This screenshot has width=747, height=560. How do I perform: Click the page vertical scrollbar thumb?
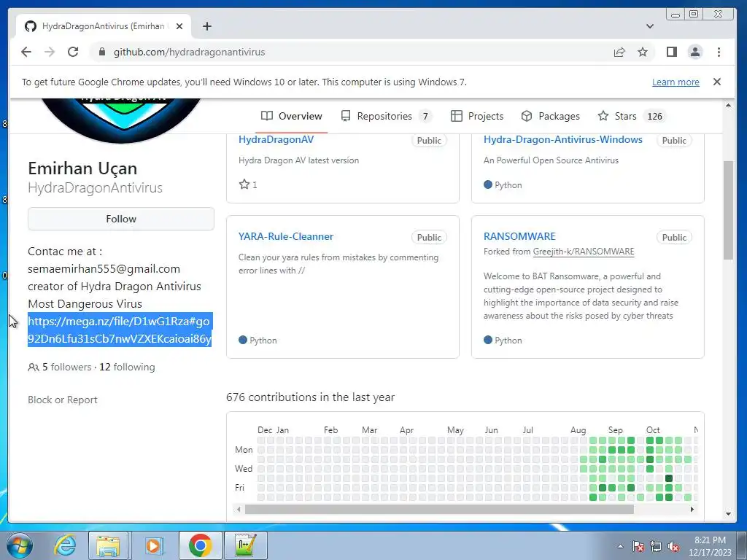click(x=728, y=210)
